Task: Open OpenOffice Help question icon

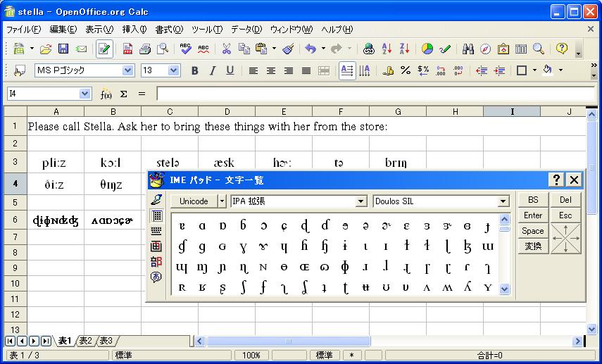Action: coord(562,49)
